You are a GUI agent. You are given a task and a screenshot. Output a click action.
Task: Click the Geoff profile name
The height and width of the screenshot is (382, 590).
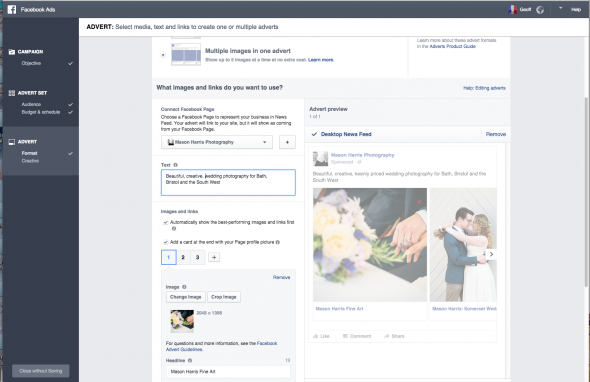tap(525, 9)
